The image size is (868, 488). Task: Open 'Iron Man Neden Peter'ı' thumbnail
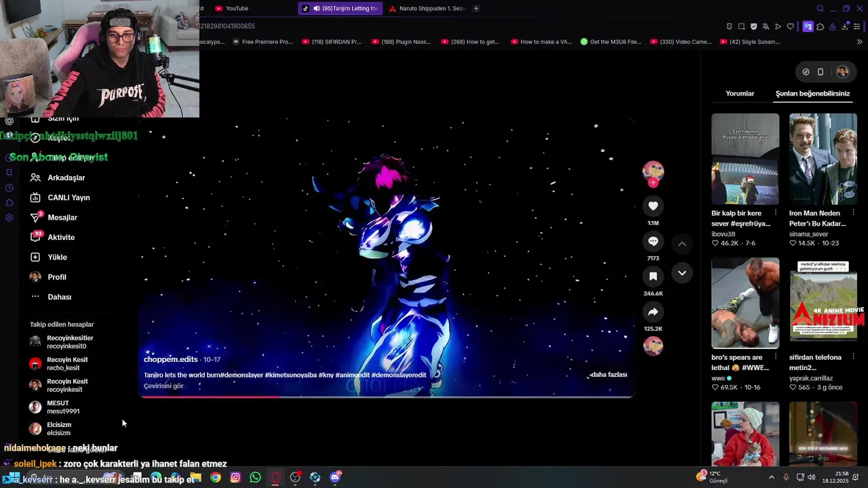(x=823, y=159)
